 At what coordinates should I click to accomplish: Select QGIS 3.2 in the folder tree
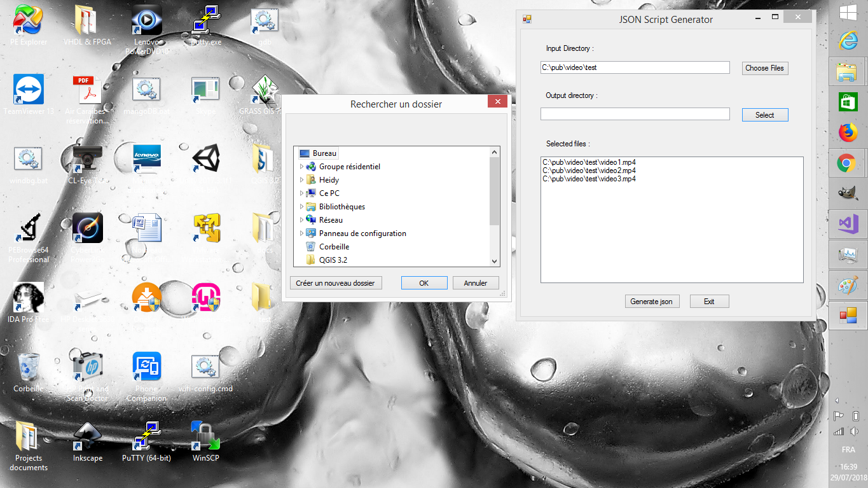(x=327, y=260)
